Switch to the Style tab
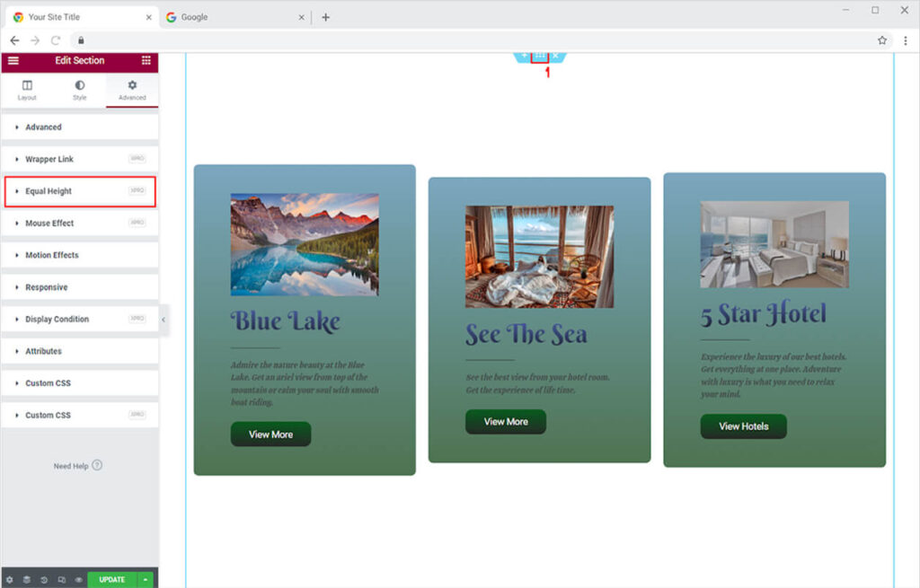The width and height of the screenshot is (920, 588). coord(80,90)
